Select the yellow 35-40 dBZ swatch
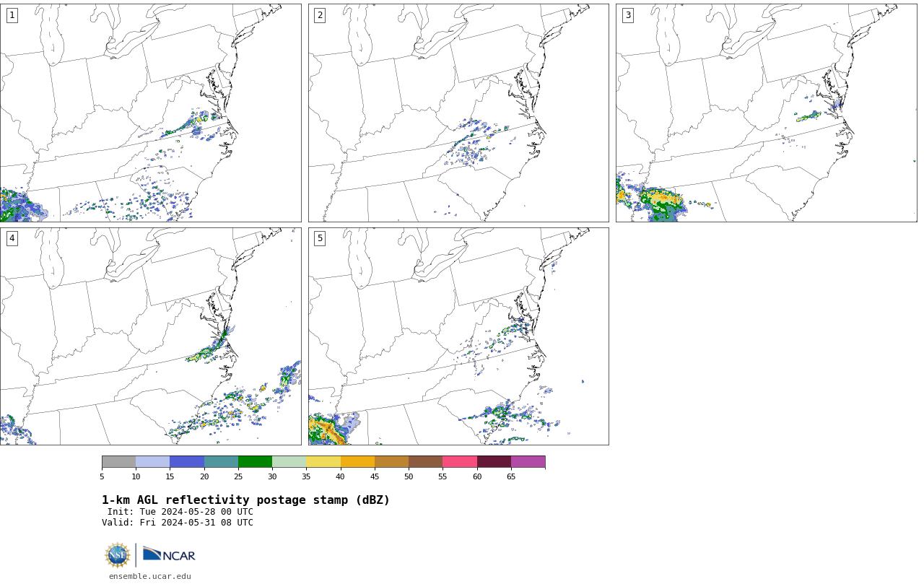Viewport: 924px width, 584px height. (x=323, y=462)
